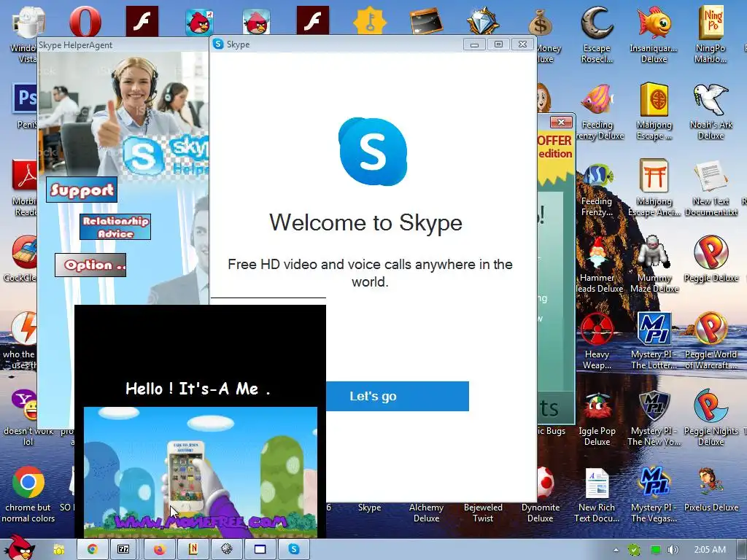Select the Alchemy Deluxe desktop label
This screenshot has width=747, height=560.
[x=426, y=513]
